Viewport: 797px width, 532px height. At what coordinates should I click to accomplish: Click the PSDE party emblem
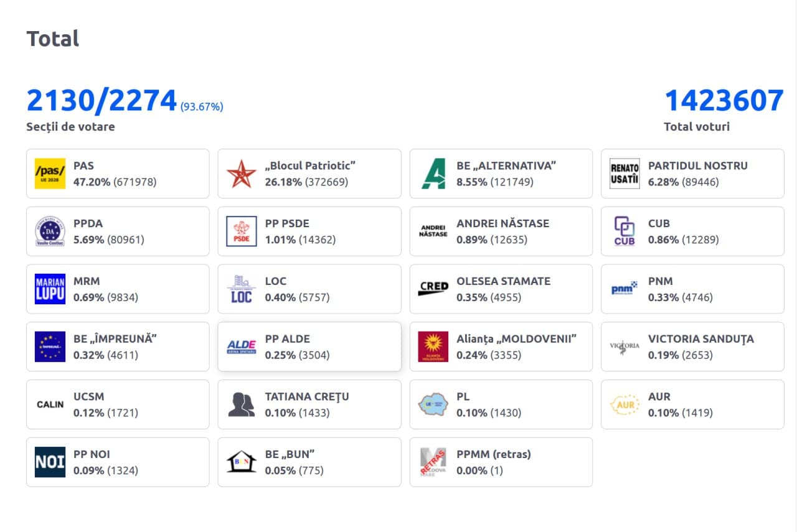pyautogui.click(x=241, y=231)
